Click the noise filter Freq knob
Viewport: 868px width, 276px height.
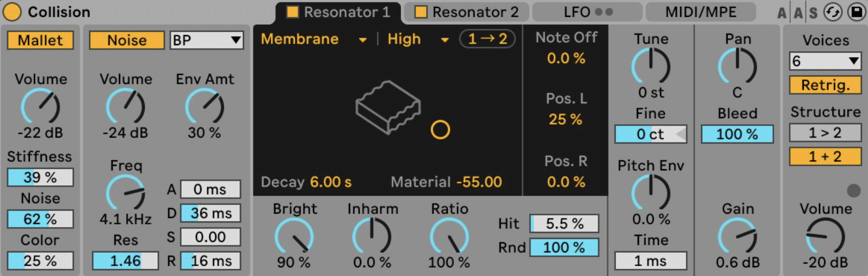(x=125, y=193)
